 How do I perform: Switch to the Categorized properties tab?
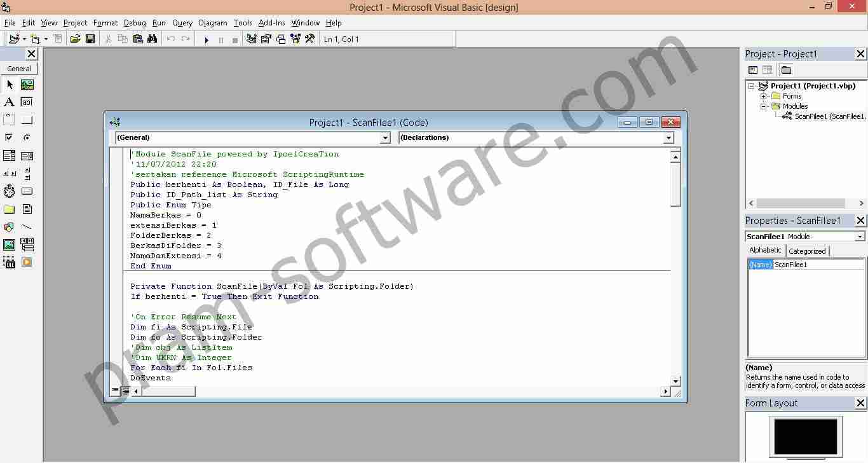pos(807,251)
